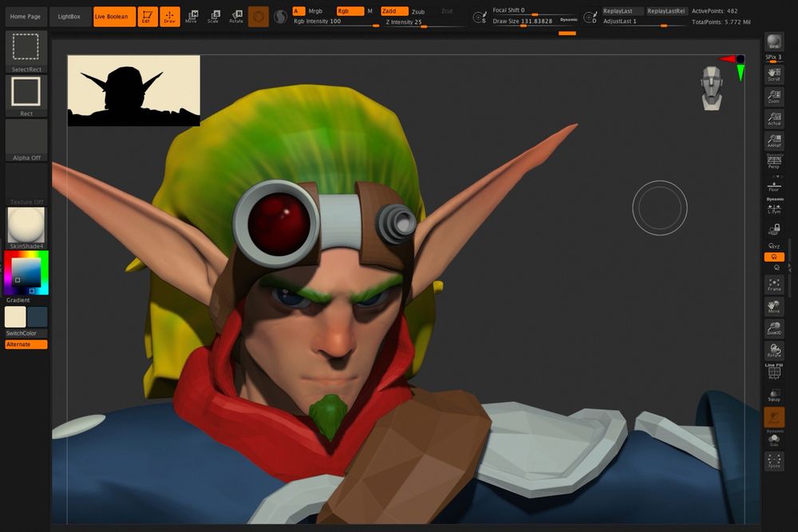Select the Scale gizmo tool
This screenshot has width=798, height=532.
pyautogui.click(x=214, y=17)
